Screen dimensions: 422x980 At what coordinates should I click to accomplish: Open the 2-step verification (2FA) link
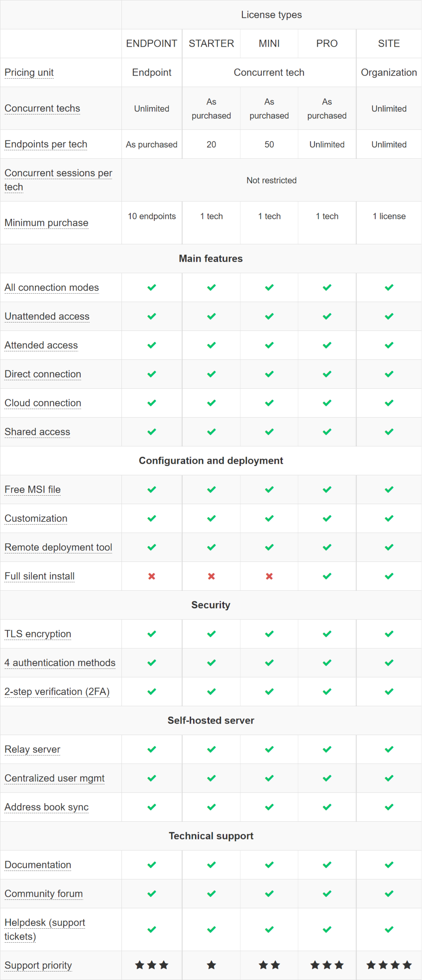tap(57, 692)
